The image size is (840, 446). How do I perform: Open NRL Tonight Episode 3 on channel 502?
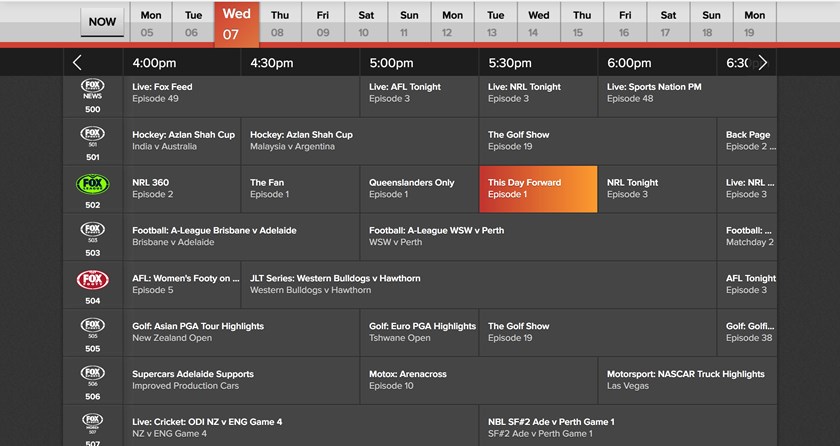[x=657, y=189]
